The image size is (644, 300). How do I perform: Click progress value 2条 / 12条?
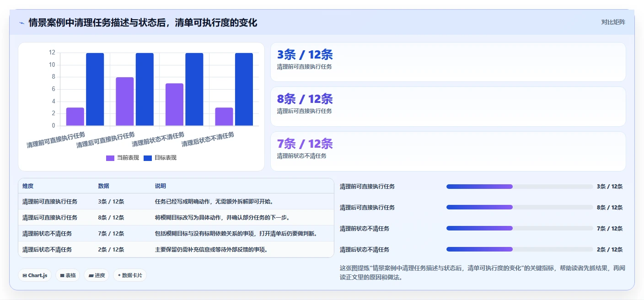(610, 250)
